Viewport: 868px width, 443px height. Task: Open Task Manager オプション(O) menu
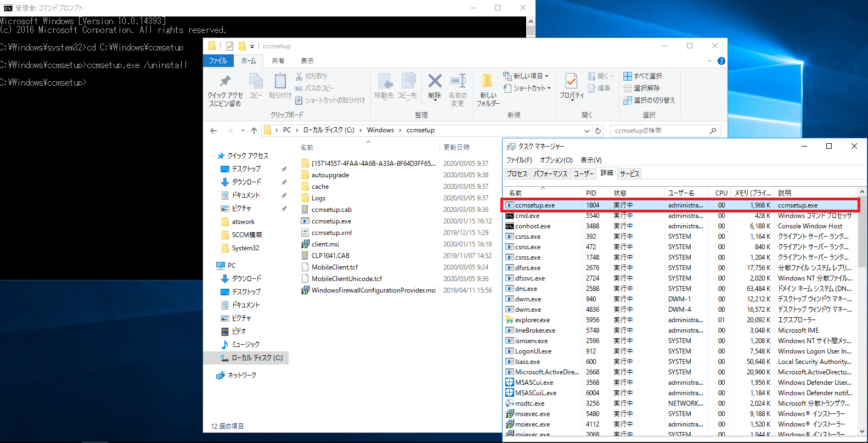[556, 160]
